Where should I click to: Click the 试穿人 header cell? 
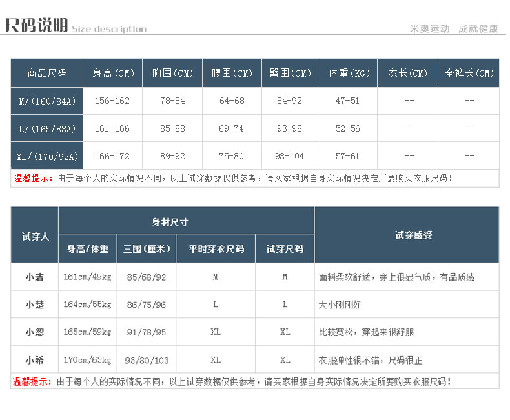pos(35,236)
